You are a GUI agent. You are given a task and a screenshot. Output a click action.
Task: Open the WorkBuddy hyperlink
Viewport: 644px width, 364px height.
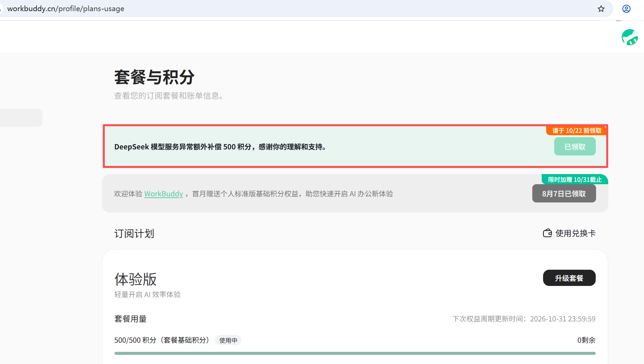164,194
